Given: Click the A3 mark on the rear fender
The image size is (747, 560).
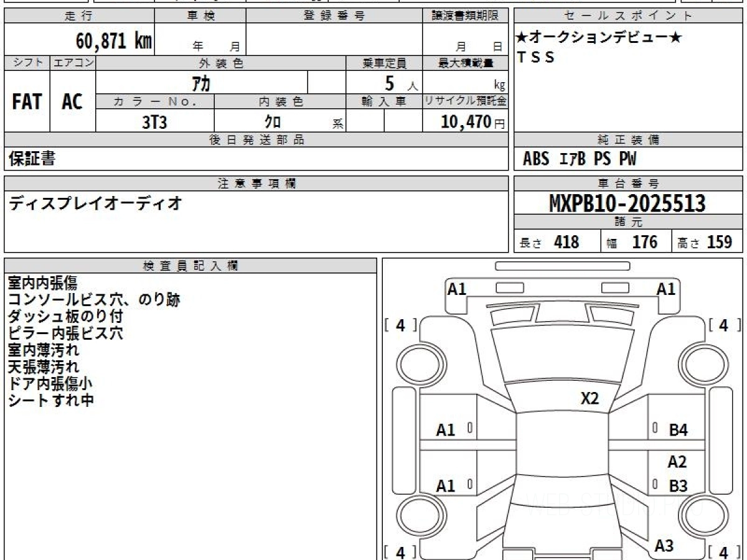Looking at the screenshot, I should click(x=664, y=546).
